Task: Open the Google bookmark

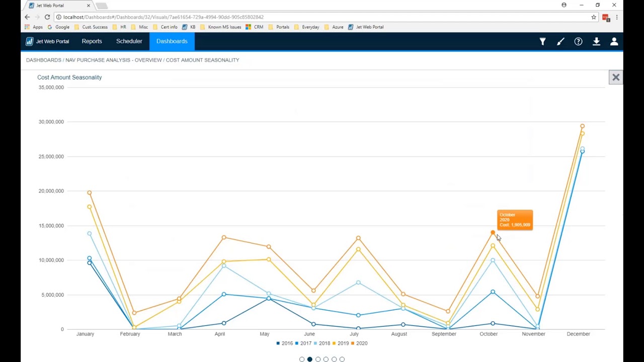Action: tap(59, 27)
